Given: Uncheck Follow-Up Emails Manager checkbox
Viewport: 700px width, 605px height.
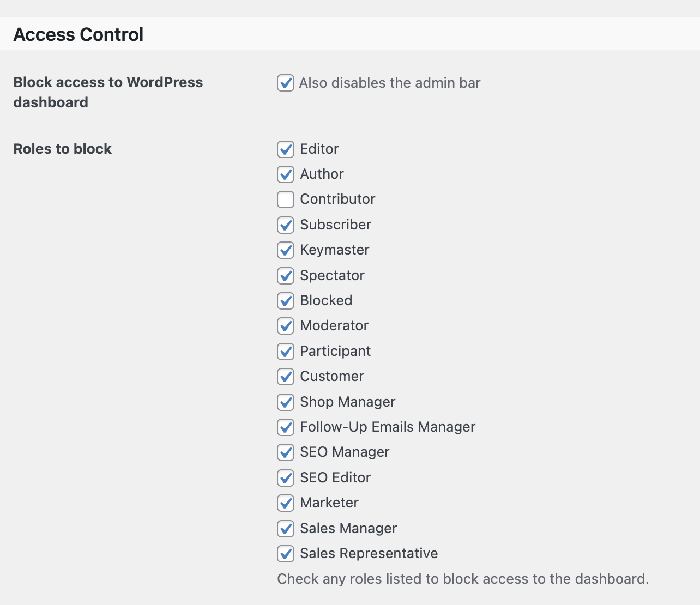Looking at the screenshot, I should (286, 427).
